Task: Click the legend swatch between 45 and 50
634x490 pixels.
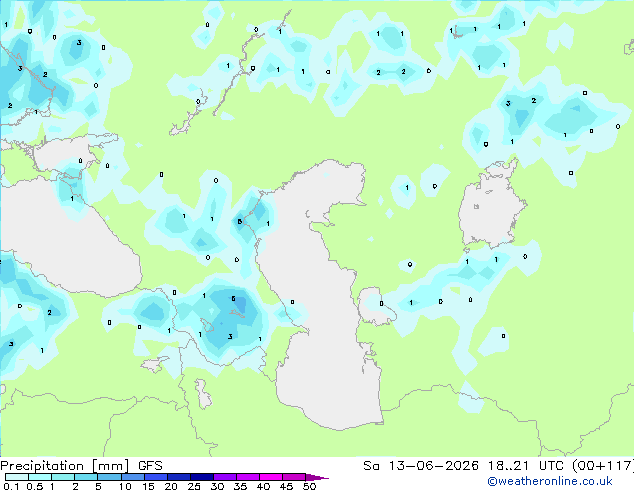Action: [x=294, y=477]
